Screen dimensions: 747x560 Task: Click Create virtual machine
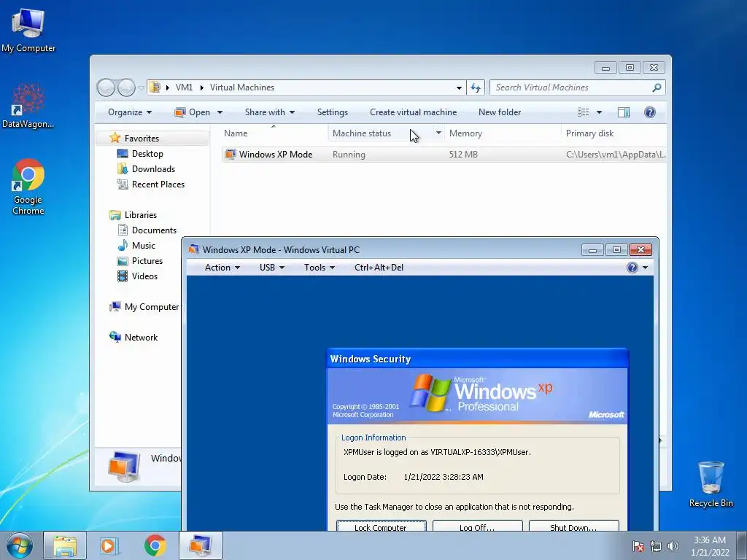[x=413, y=112]
